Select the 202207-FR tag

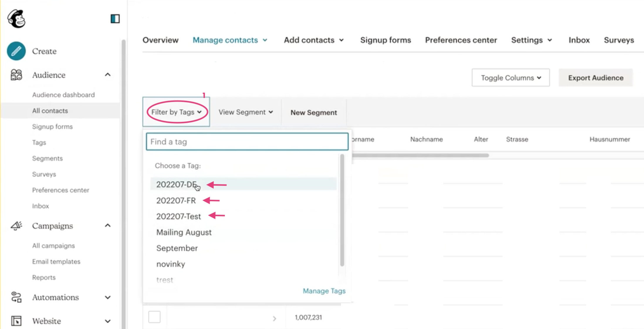(176, 201)
